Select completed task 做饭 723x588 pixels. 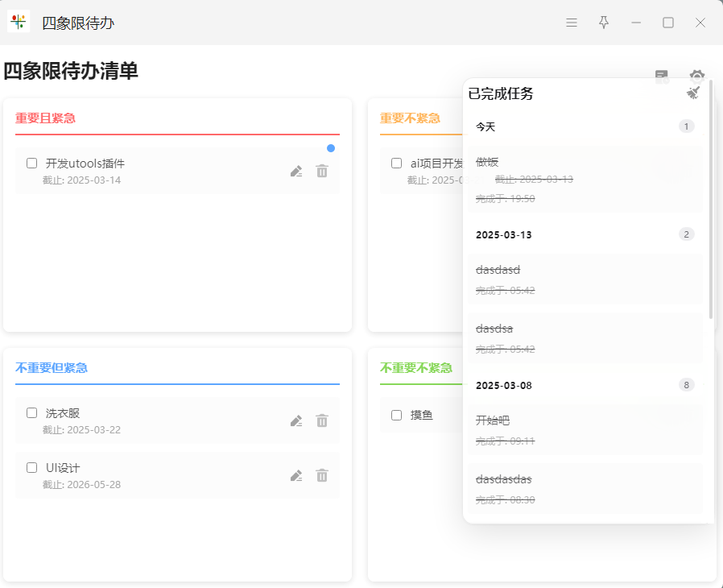click(x=585, y=180)
